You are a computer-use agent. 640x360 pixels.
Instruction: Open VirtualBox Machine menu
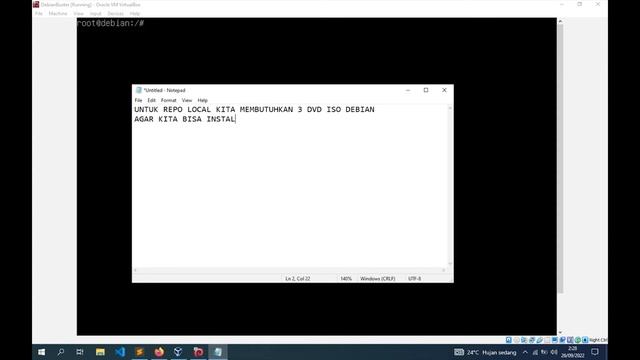pos(58,13)
